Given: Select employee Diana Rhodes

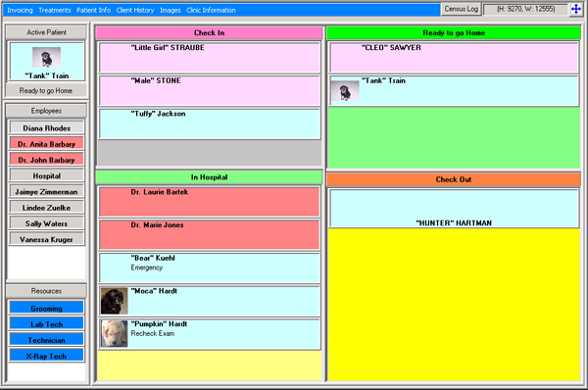Looking at the screenshot, I should coord(46,127).
